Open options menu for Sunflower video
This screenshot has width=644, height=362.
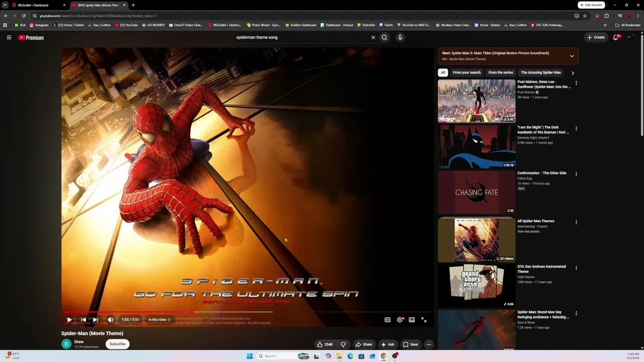(x=576, y=83)
